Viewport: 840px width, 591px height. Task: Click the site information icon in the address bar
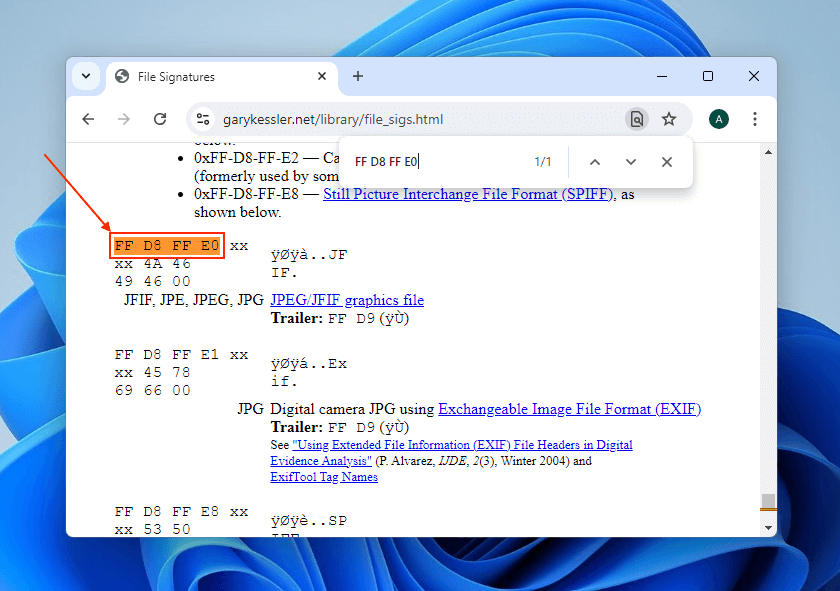point(203,119)
